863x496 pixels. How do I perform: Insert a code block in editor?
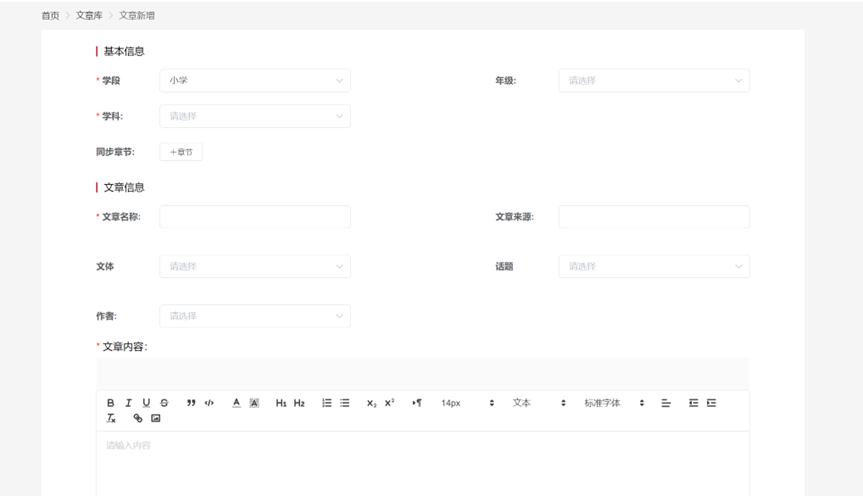209,402
